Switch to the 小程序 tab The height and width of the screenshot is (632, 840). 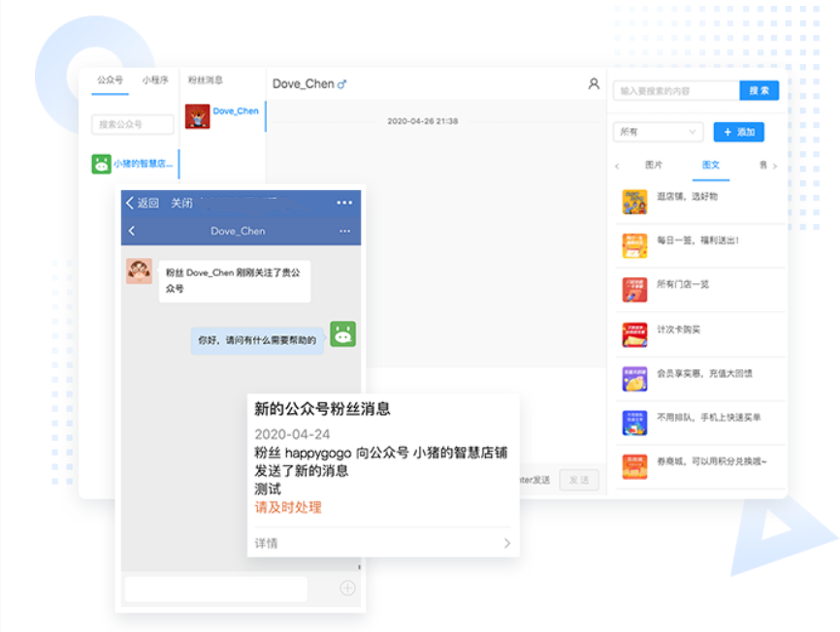coord(155,80)
